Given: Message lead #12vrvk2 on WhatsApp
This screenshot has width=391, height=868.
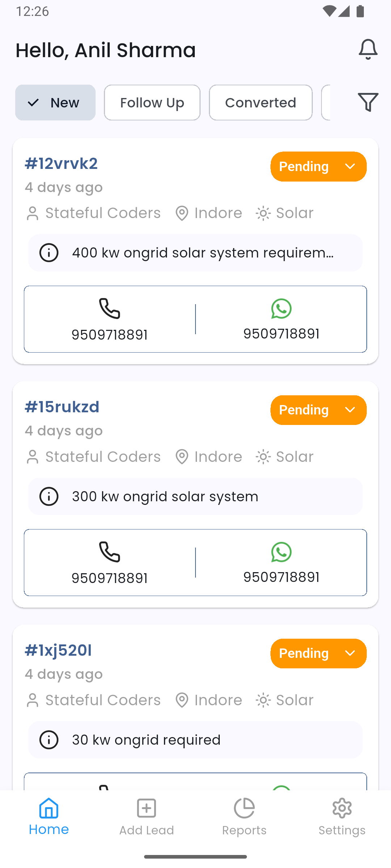Looking at the screenshot, I should pyautogui.click(x=281, y=309).
